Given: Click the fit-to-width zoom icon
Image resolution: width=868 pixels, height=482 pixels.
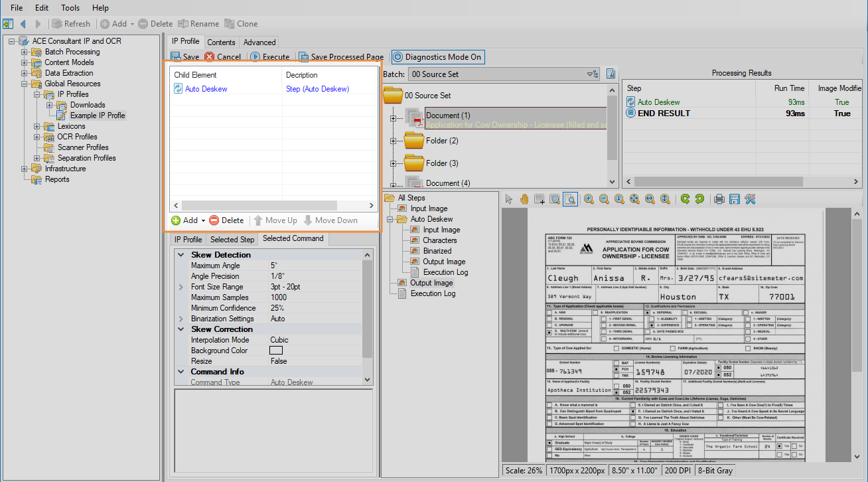Looking at the screenshot, I should (650, 199).
